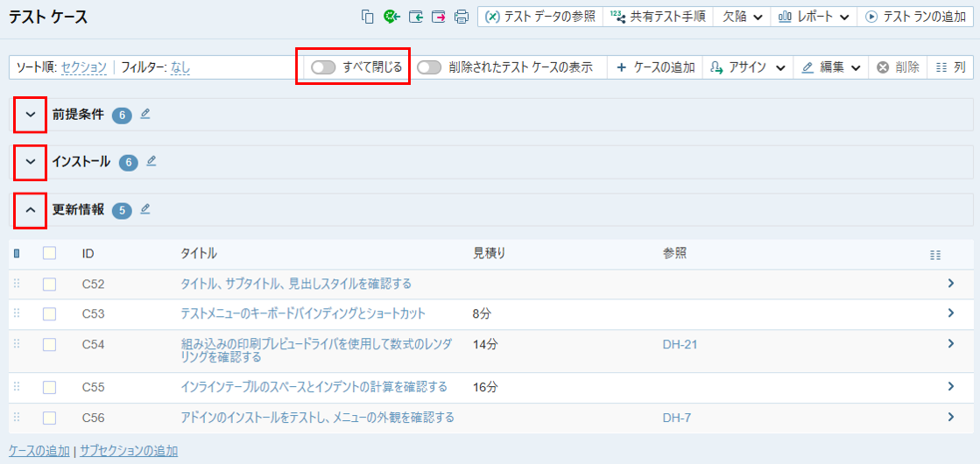Check the checkbox for case C53
The width and height of the screenshot is (980, 464).
pyautogui.click(x=49, y=314)
